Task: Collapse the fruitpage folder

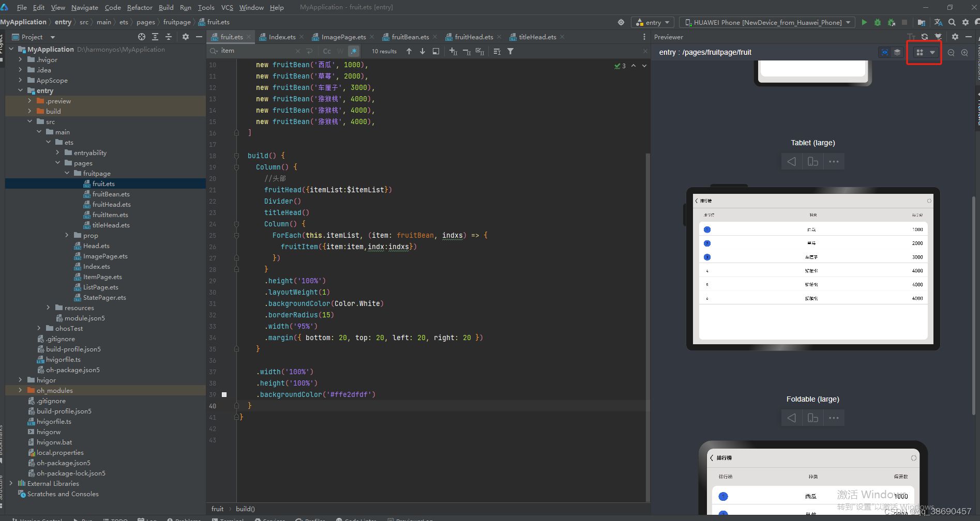Action: 67,173
